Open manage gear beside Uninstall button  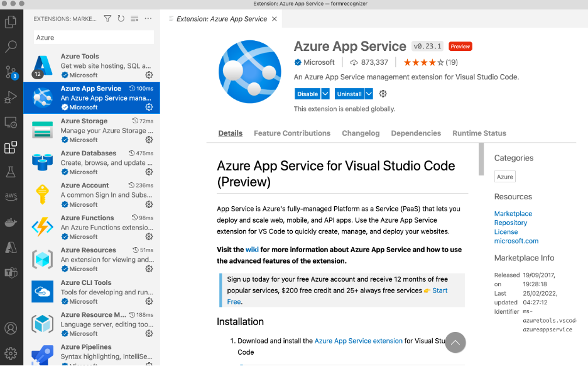click(x=383, y=94)
